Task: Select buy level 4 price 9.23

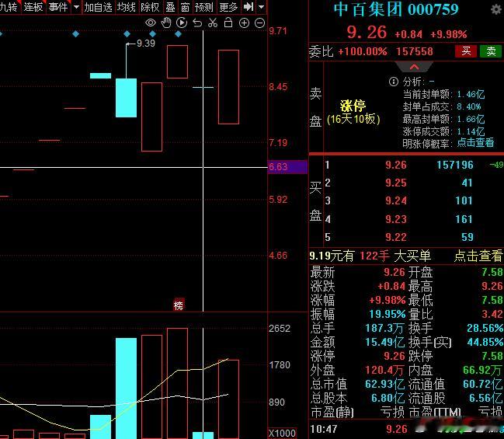Action: [396, 219]
